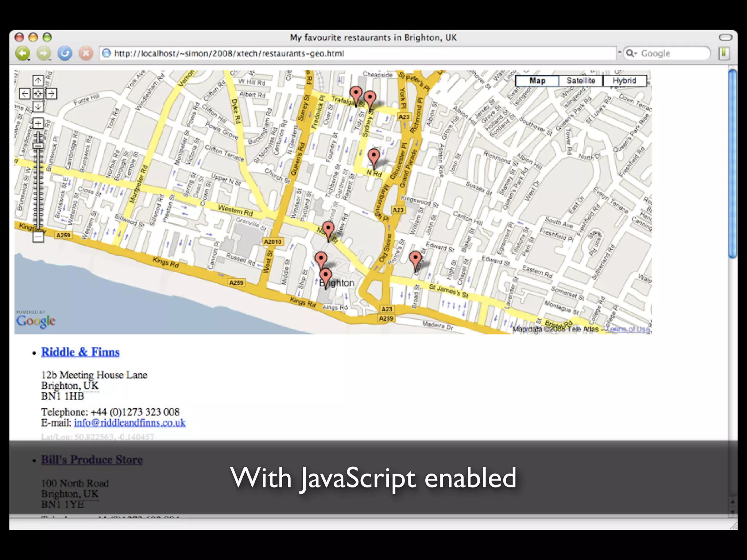This screenshot has width=747, height=560.
Task: Select the Map view type
Action: pyautogui.click(x=537, y=81)
